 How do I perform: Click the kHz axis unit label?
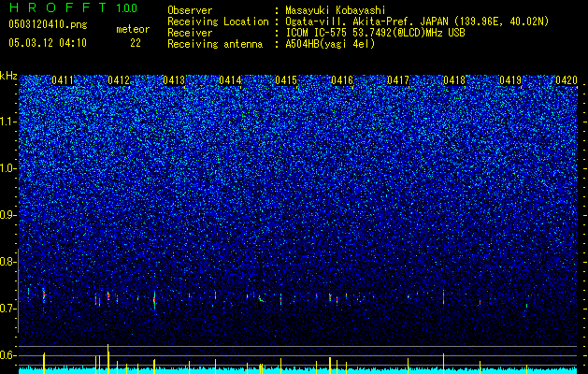(x=8, y=76)
